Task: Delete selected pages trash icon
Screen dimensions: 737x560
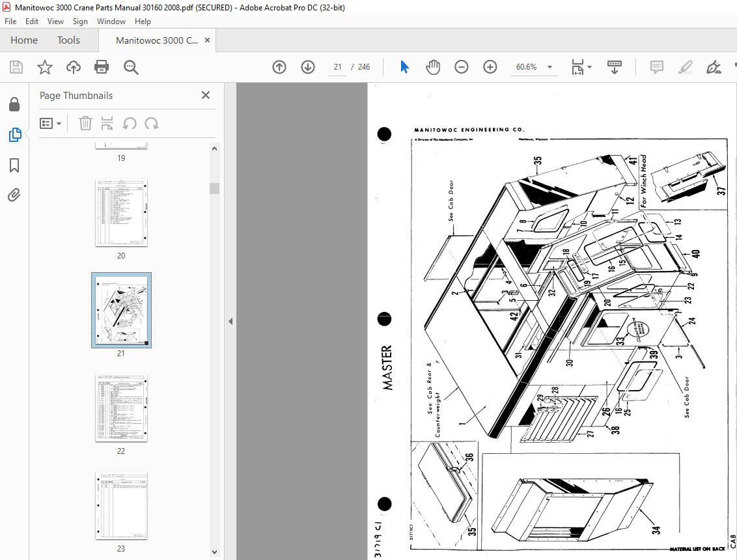Action: point(85,124)
